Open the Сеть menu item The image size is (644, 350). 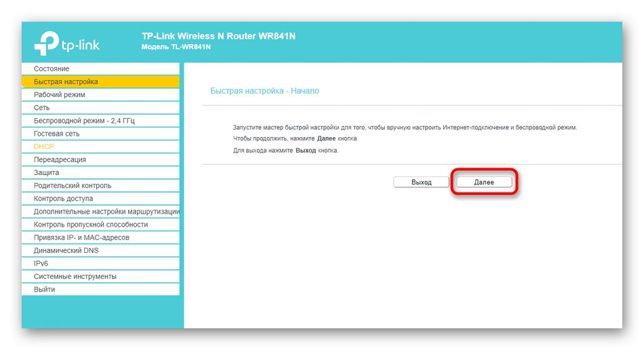(x=100, y=108)
